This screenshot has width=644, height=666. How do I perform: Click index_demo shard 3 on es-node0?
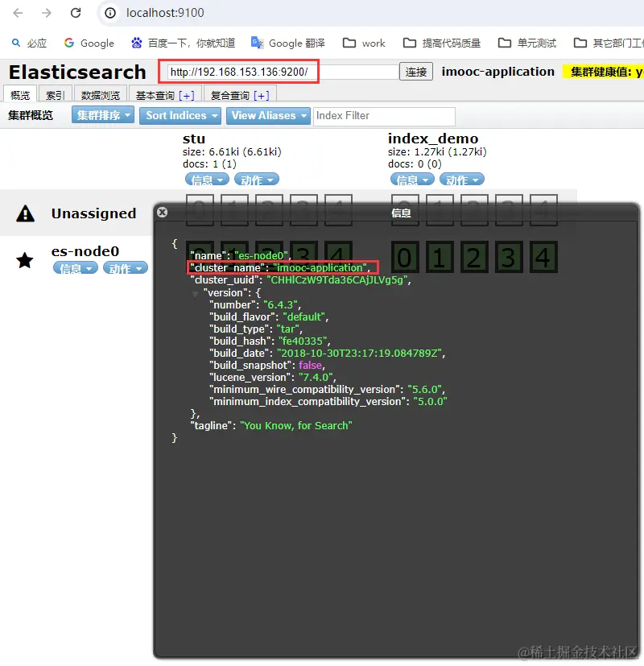(x=509, y=257)
